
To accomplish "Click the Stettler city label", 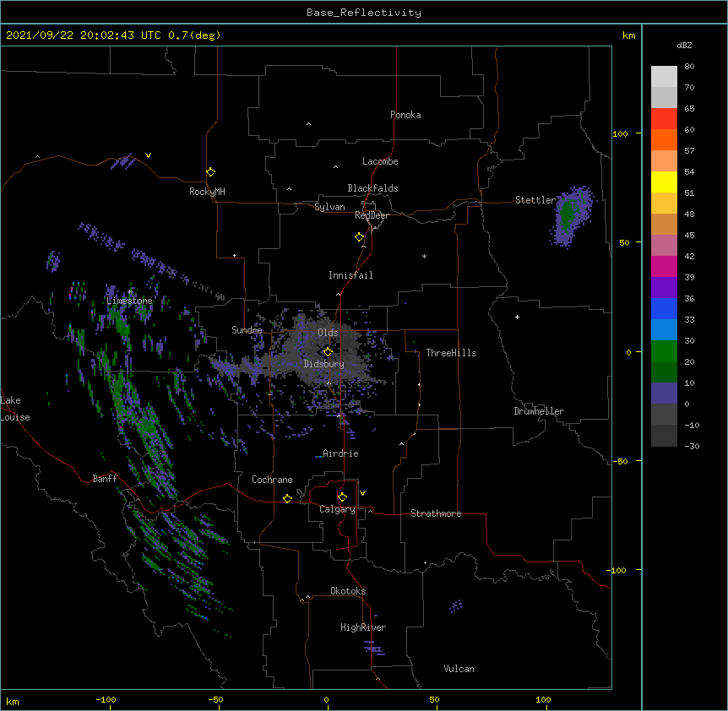I will coord(535,200).
